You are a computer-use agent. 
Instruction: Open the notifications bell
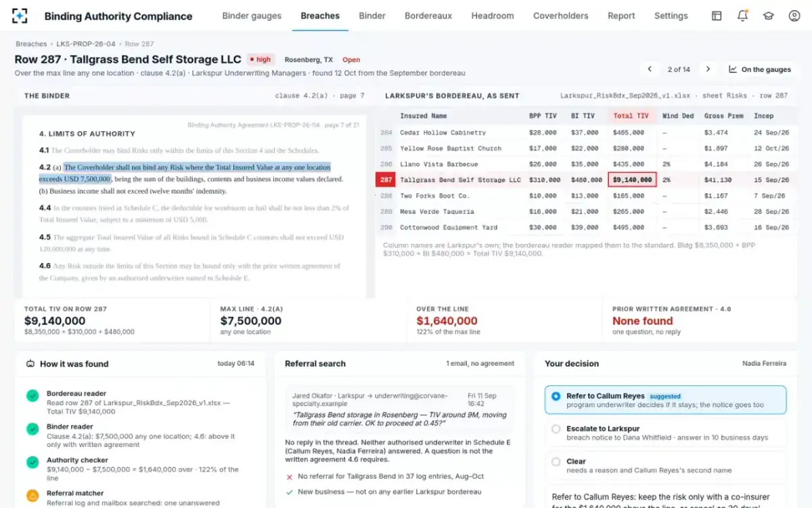[742, 16]
